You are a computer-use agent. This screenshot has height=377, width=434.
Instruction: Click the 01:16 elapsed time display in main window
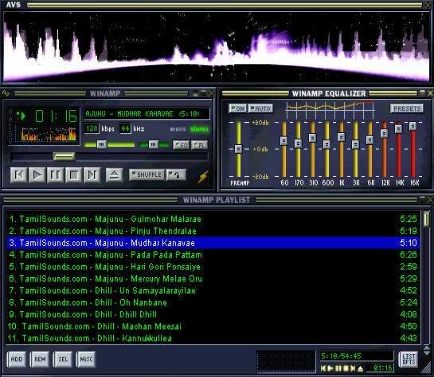tap(56, 116)
